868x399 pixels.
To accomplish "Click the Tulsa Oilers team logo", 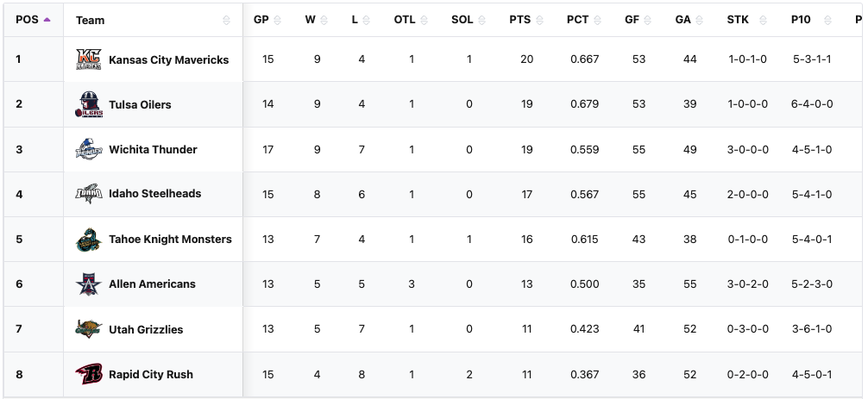I will [x=89, y=105].
